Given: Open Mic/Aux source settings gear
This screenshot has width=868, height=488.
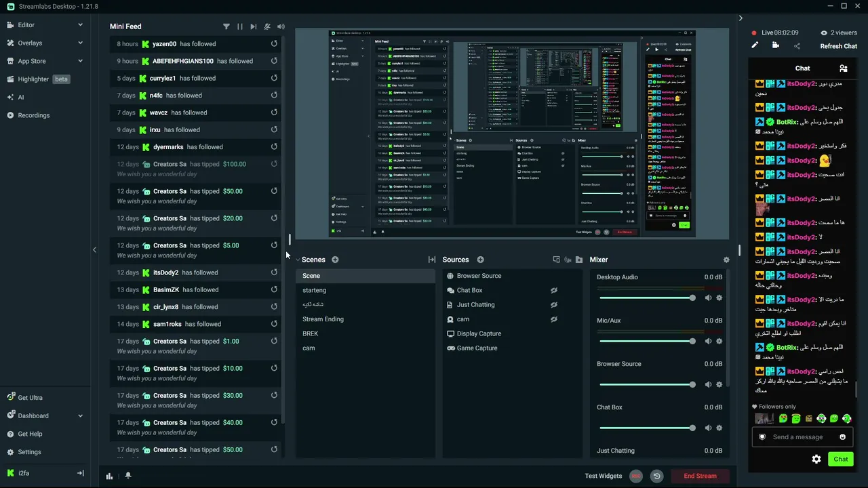Looking at the screenshot, I should (x=719, y=341).
